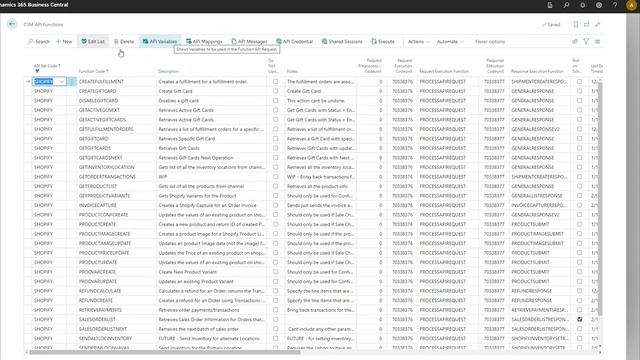Toggle Run on Schedule for REFUNDCREATE
640x360 pixels.
[x=580, y=300]
